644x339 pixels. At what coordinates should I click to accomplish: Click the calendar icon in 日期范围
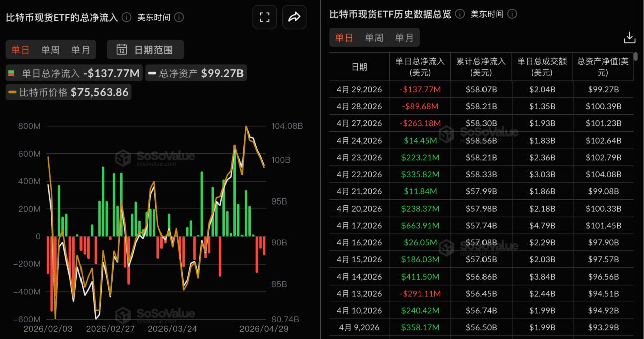click(122, 50)
